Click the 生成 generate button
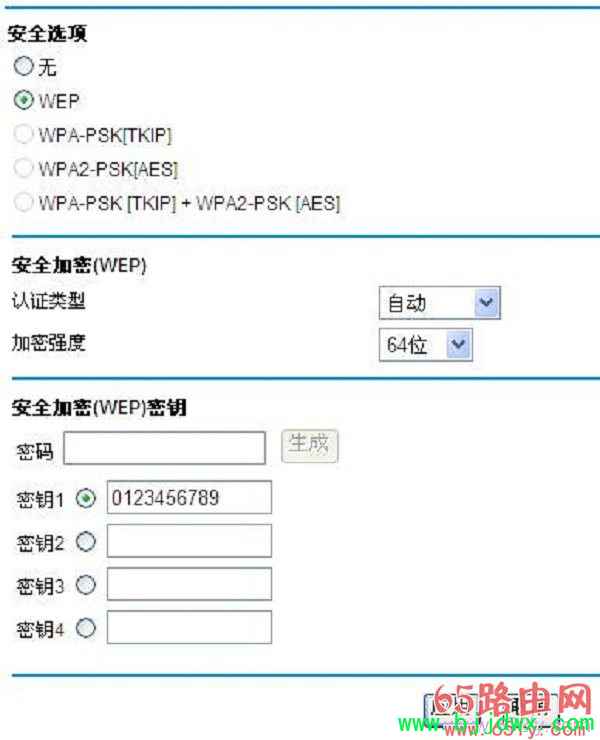600x740 pixels. point(310,446)
